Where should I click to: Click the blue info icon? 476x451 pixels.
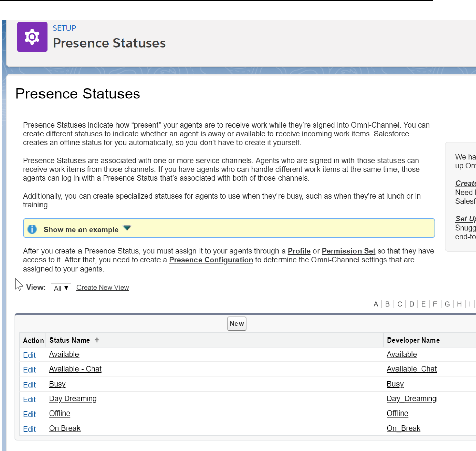(32, 229)
